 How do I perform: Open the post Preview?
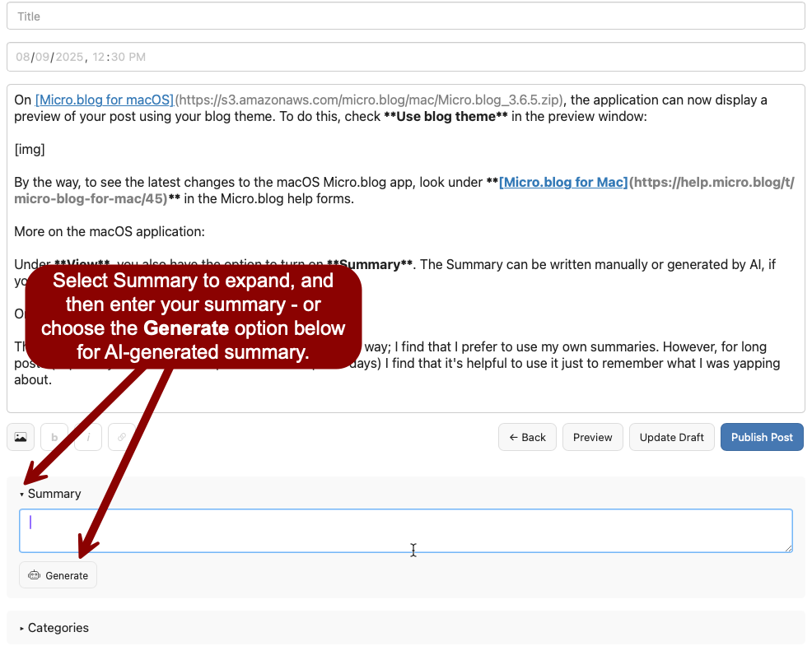click(592, 438)
